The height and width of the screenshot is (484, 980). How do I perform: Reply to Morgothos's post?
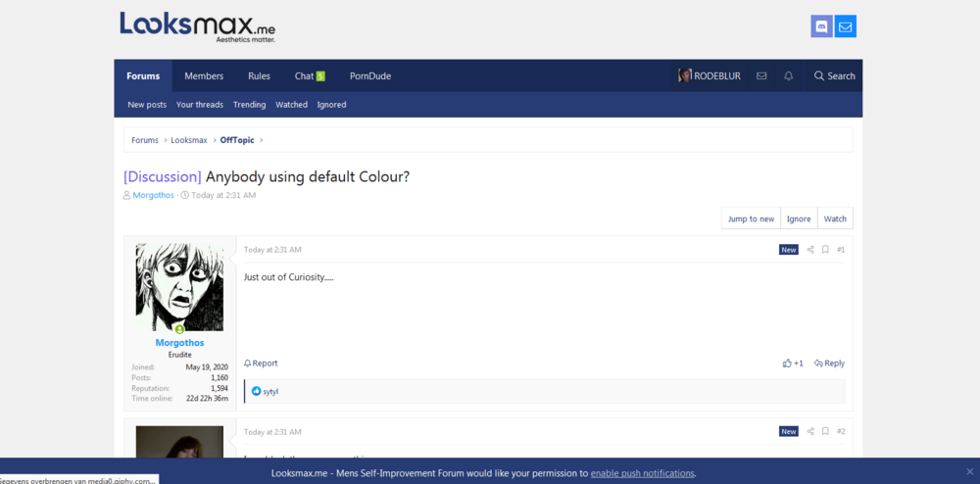pos(829,363)
